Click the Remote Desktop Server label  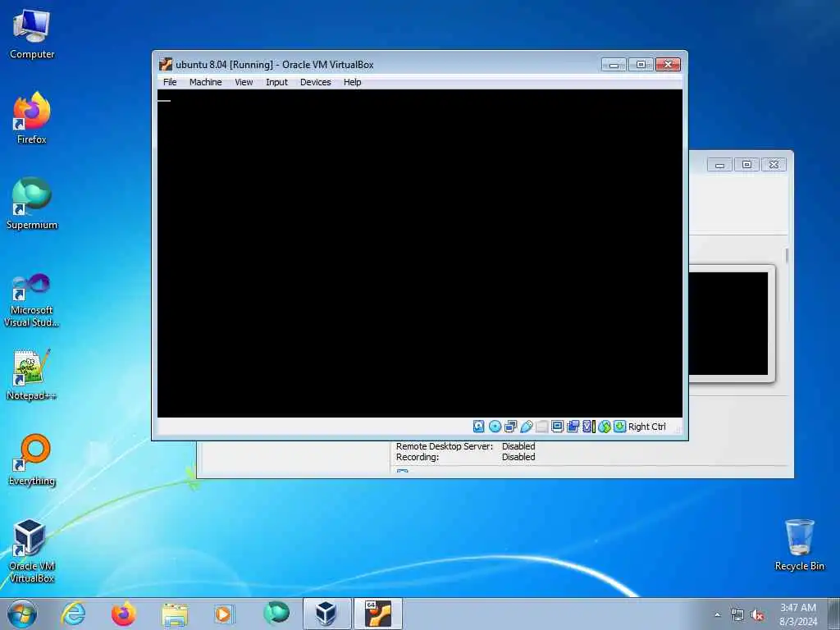tap(444, 446)
